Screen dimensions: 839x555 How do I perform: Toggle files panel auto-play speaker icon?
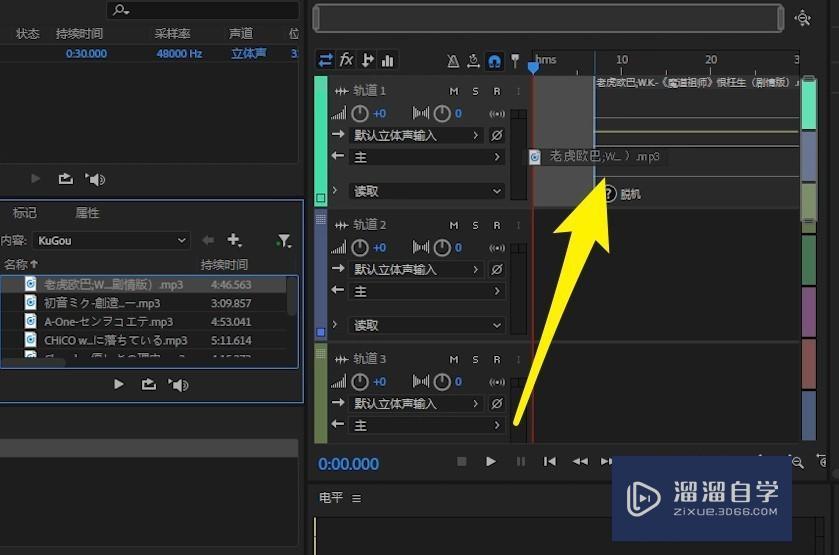pyautogui.click(x=95, y=179)
